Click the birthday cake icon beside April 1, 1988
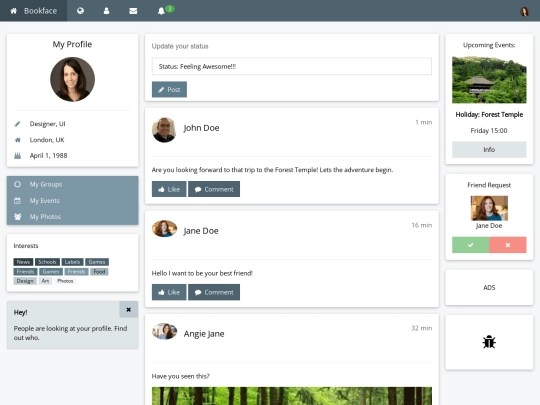This screenshot has width=540, height=405. point(18,156)
